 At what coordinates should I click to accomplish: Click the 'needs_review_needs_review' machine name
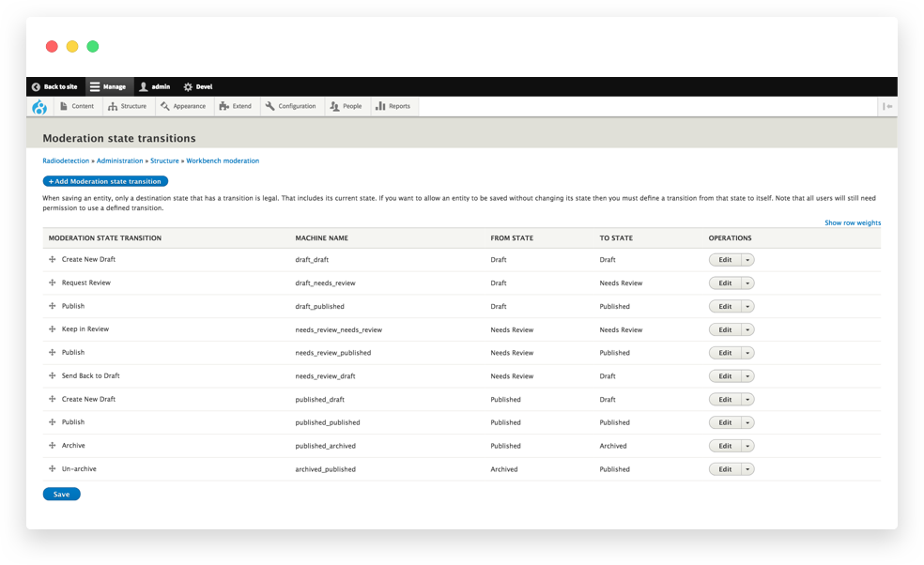338,330
